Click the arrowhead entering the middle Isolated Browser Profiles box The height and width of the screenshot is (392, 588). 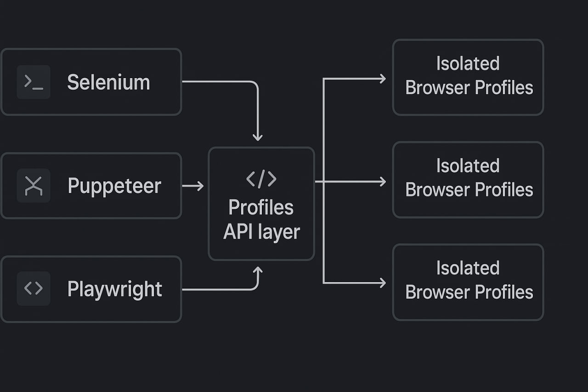pos(382,182)
